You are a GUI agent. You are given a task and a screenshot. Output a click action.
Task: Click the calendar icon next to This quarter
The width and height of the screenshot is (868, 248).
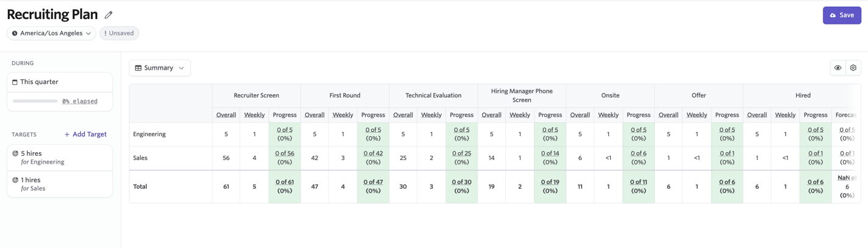[15, 82]
